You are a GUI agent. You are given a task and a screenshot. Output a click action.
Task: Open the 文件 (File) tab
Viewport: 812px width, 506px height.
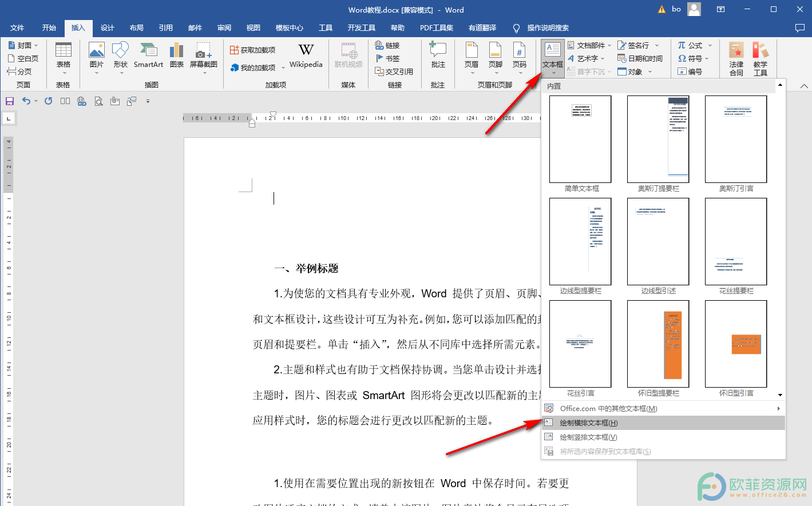click(17, 27)
